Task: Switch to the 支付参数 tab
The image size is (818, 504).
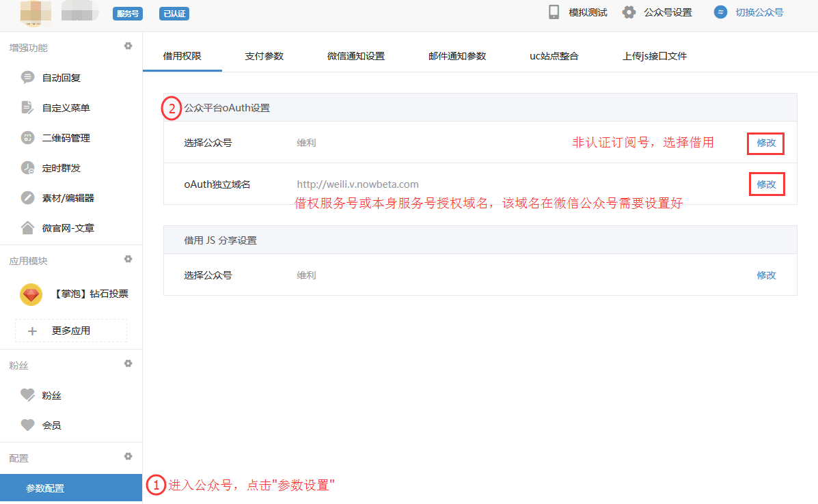Action: coord(264,56)
